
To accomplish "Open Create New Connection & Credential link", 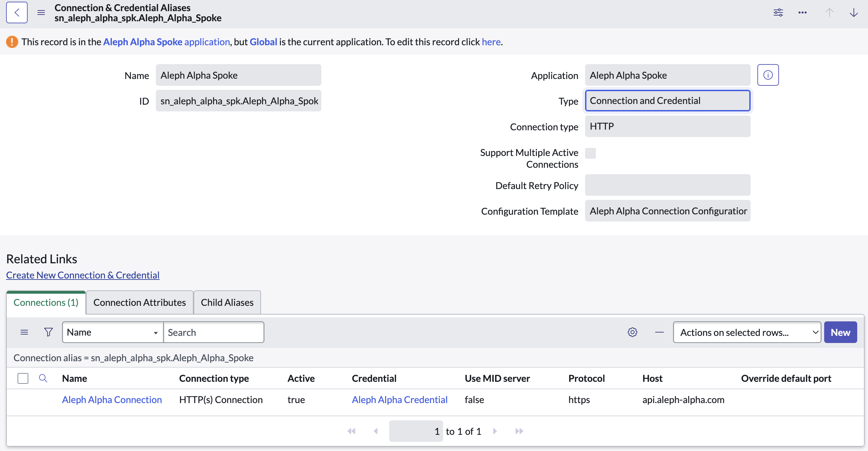I will pyautogui.click(x=83, y=275).
